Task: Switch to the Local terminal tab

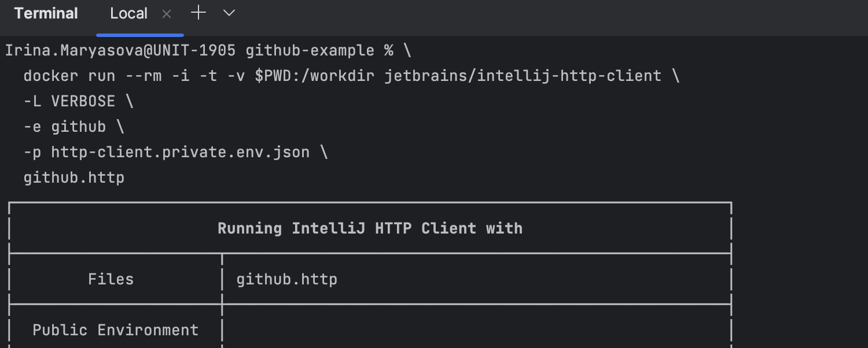Action: (x=128, y=14)
